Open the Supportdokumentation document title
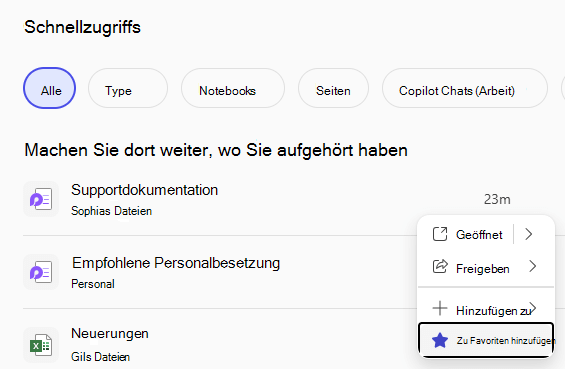The width and height of the screenshot is (565, 369). pyautogui.click(x=144, y=190)
